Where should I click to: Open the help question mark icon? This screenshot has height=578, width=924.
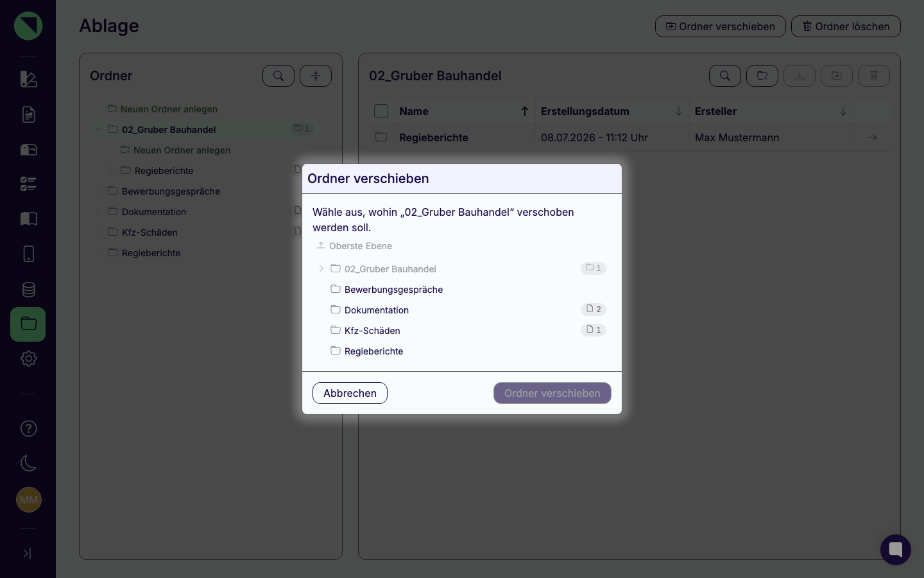[28, 428]
